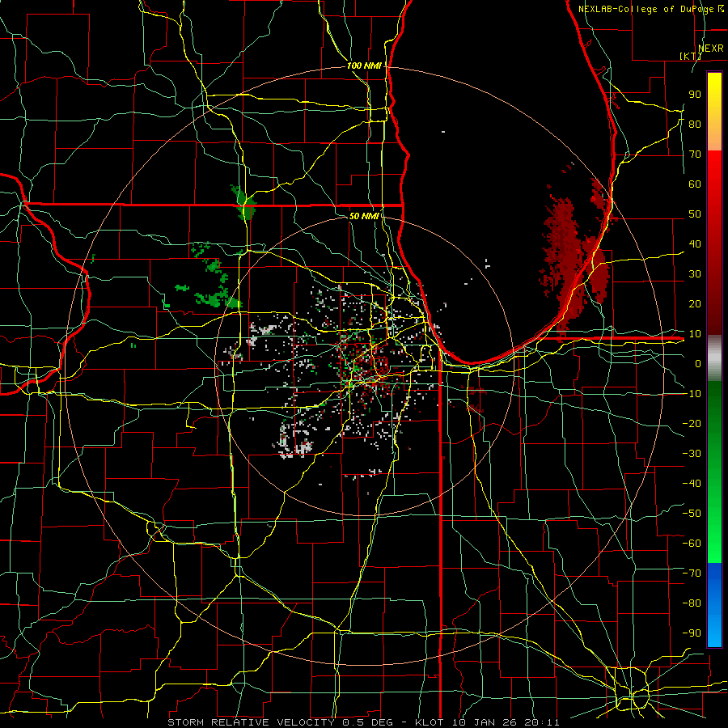Pick the gray near-zero segment of the colorbar

click(x=714, y=358)
